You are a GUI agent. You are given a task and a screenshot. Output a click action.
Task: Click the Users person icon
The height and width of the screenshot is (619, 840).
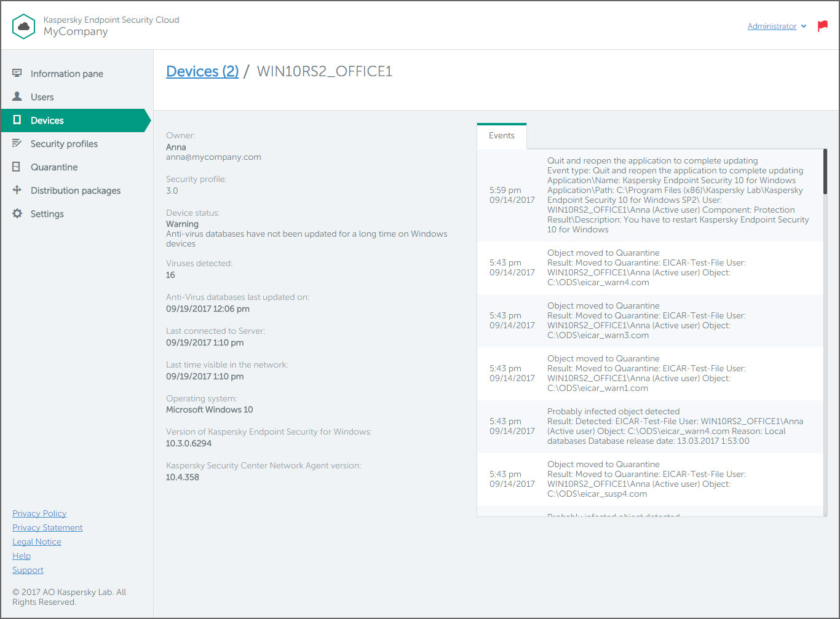click(x=17, y=97)
